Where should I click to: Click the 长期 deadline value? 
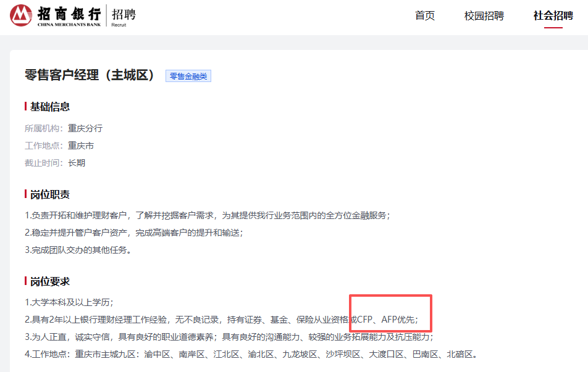click(x=77, y=163)
